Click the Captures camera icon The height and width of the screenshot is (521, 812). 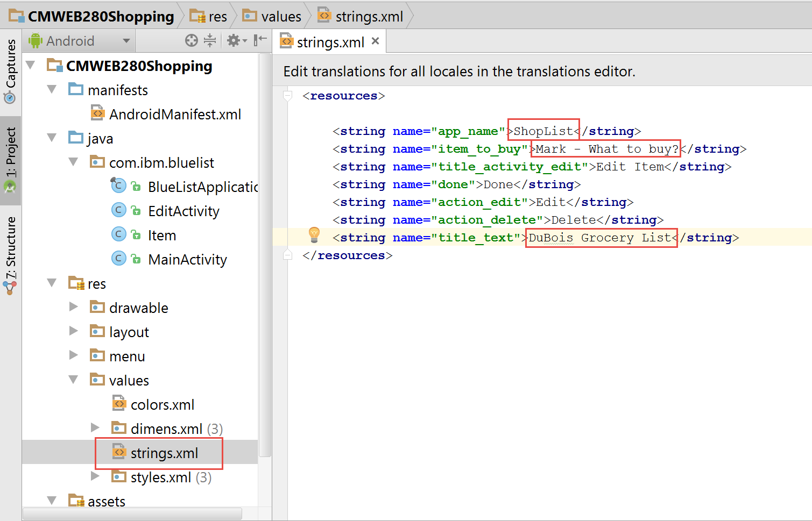(x=10, y=98)
